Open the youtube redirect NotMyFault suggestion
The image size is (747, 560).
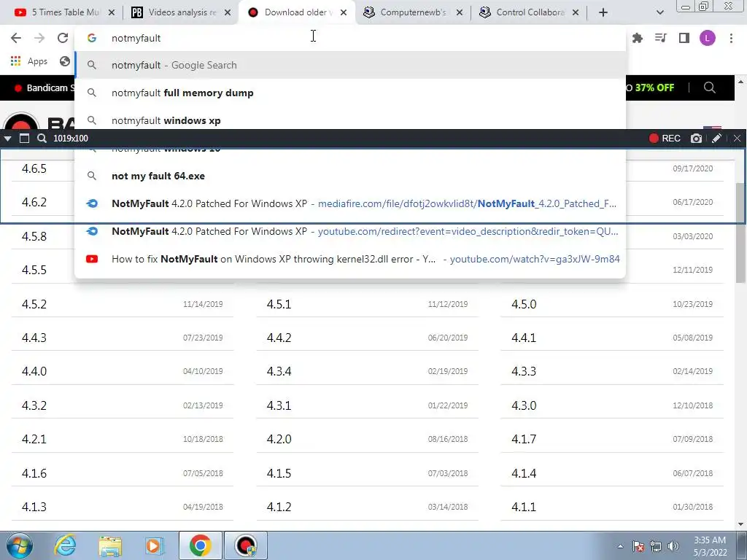(x=350, y=231)
